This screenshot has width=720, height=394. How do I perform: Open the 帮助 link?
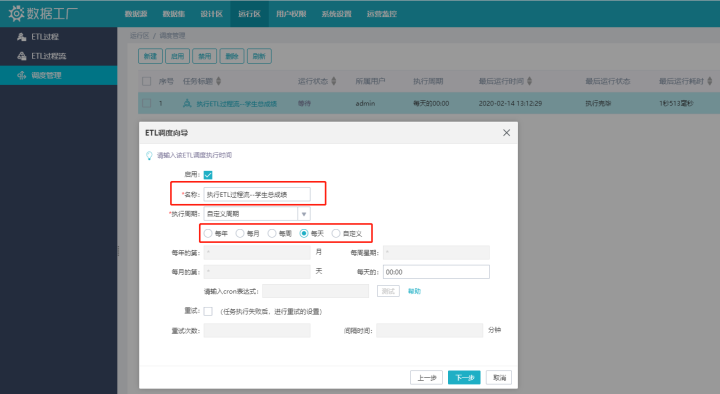coord(414,291)
